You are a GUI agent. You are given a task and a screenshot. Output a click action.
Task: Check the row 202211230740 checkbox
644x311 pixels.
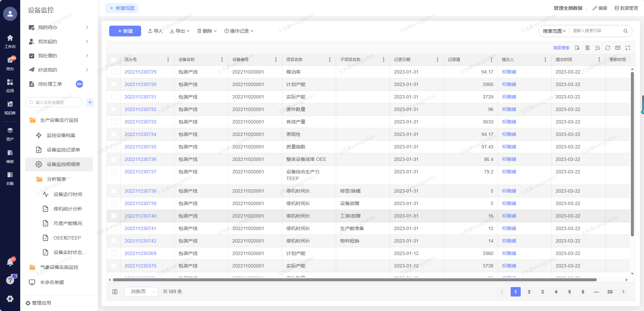(x=114, y=216)
